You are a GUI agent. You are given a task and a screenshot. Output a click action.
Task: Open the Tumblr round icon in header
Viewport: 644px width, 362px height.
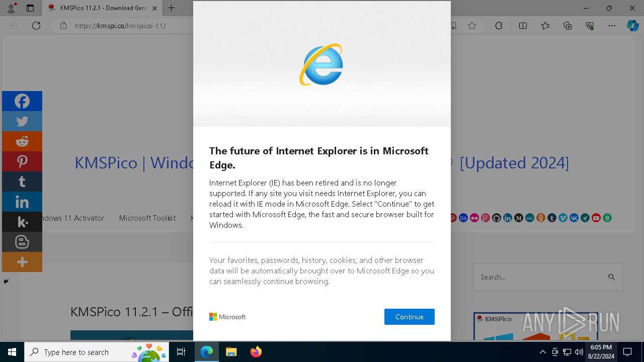(552, 218)
